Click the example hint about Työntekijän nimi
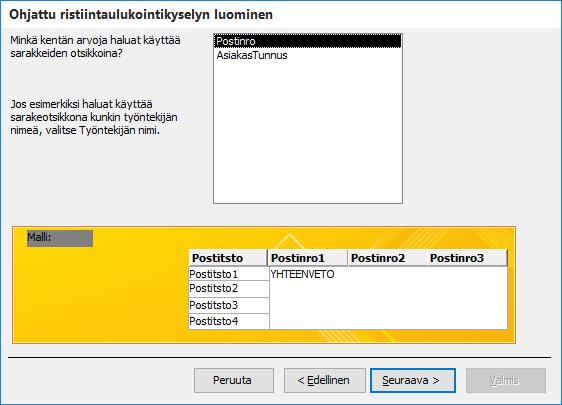This screenshot has width=562, height=405. [94, 117]
